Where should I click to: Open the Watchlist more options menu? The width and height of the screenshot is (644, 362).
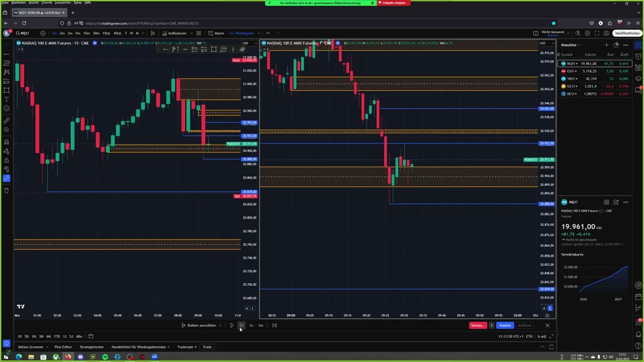coord(626,45)
